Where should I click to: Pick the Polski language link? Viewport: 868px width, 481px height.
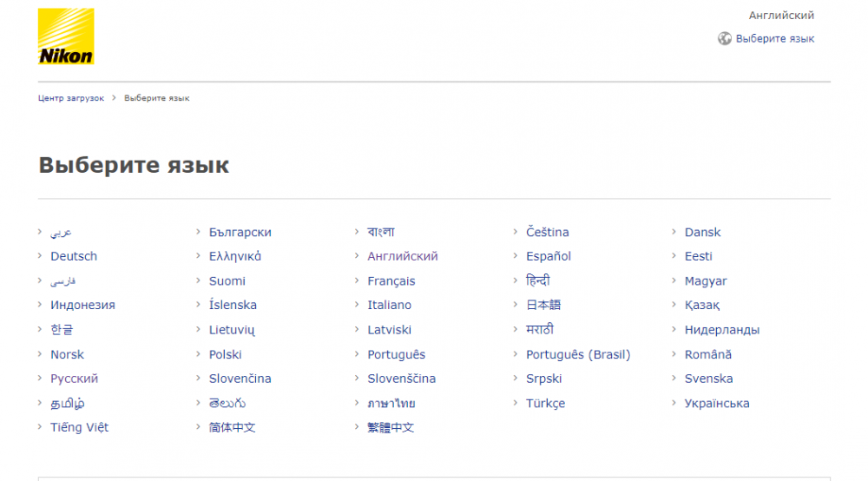[226, 354]
